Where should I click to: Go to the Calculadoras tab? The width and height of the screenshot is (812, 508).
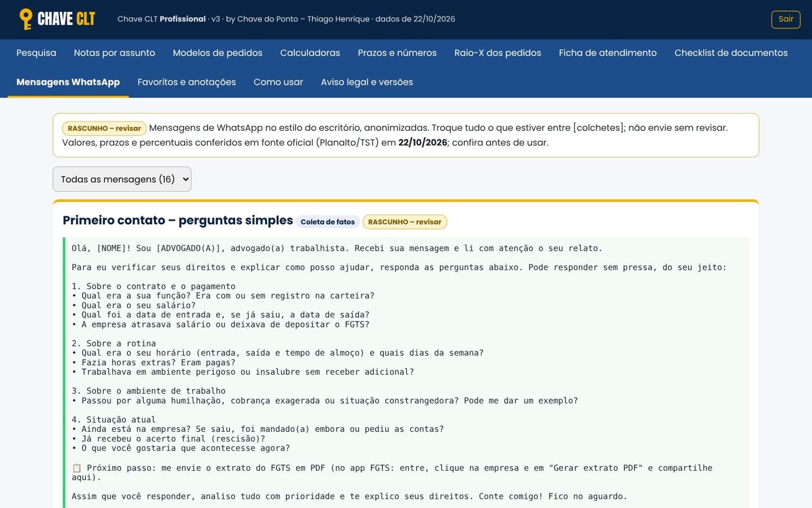310,53
